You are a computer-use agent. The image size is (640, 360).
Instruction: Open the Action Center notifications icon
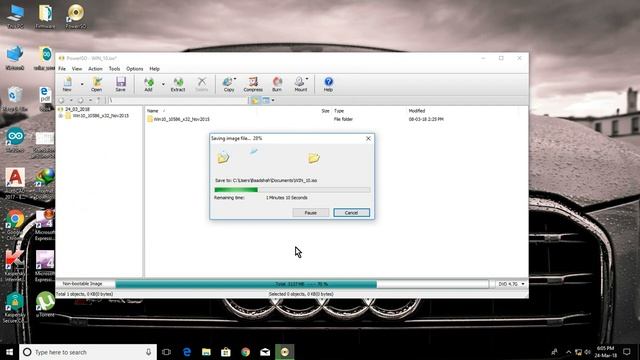627,352
